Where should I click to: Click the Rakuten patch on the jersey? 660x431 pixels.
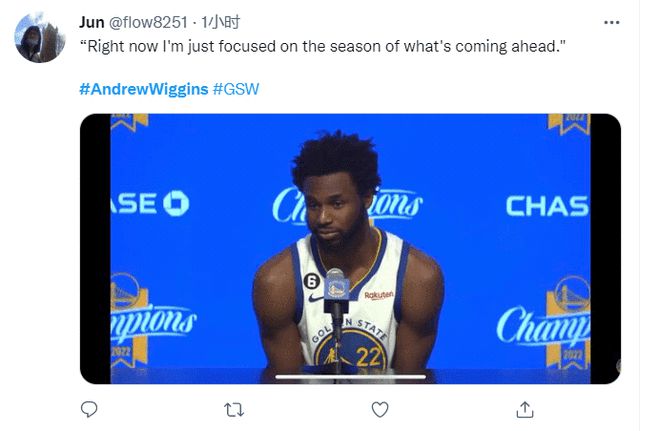tap(379, 295)
